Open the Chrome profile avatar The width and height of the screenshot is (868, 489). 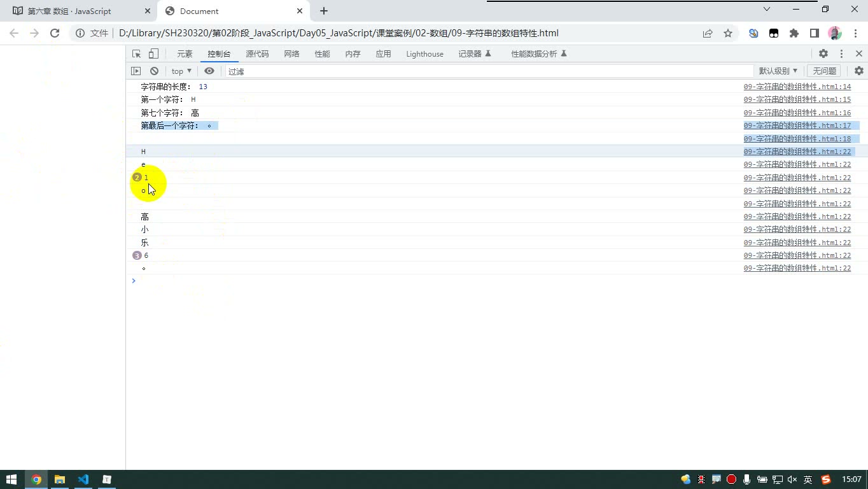click(x=835, y=33)
